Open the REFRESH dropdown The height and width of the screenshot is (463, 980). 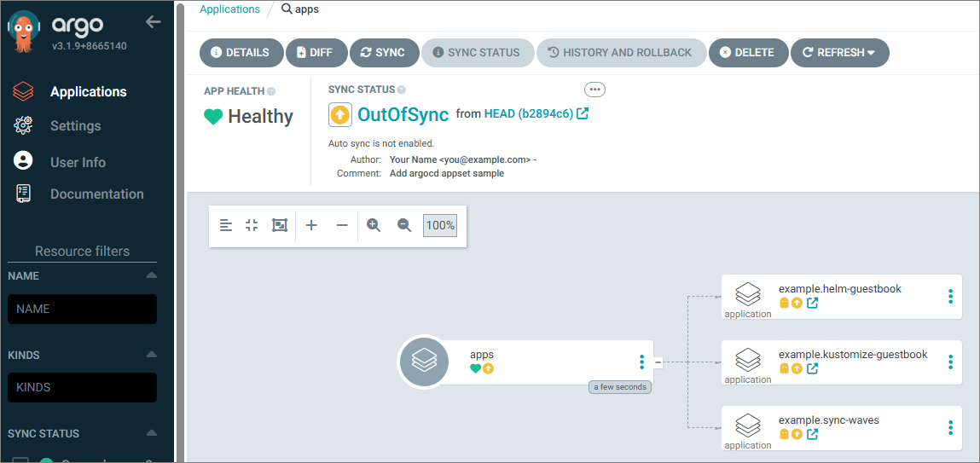click(839, 53)
